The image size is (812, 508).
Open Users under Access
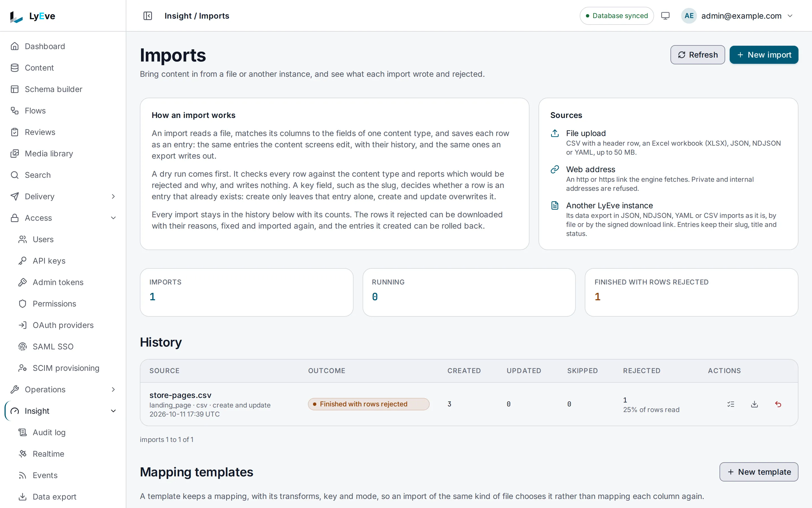pyautogui.click(x=67, y=239)
